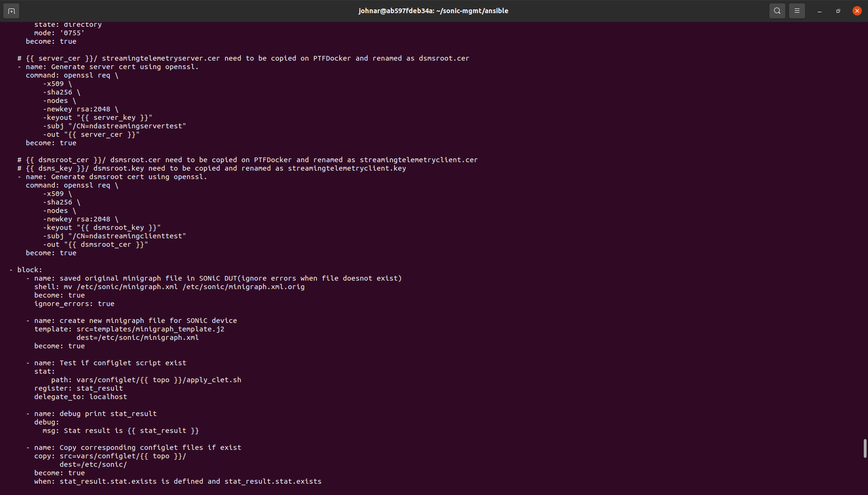Click the text "mode: '0755'"
The image size is (868, 495).
coord(59,33)
